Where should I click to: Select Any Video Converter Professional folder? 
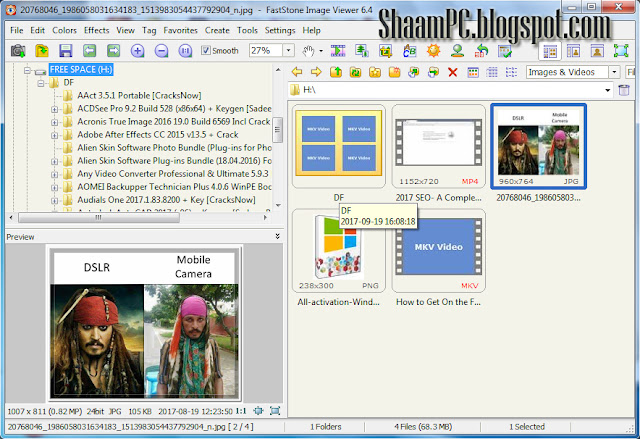173,174
